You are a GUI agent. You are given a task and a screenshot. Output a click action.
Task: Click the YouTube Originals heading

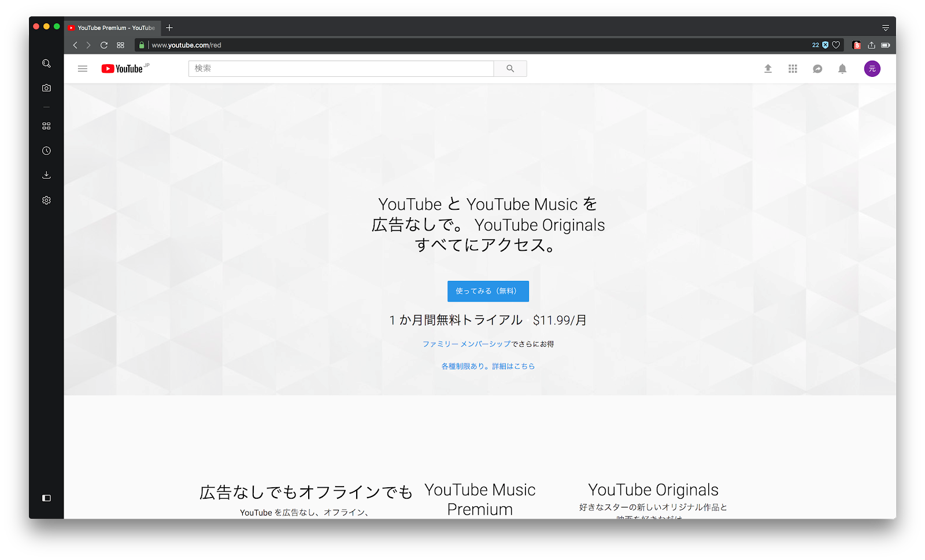tap(653, 490)
